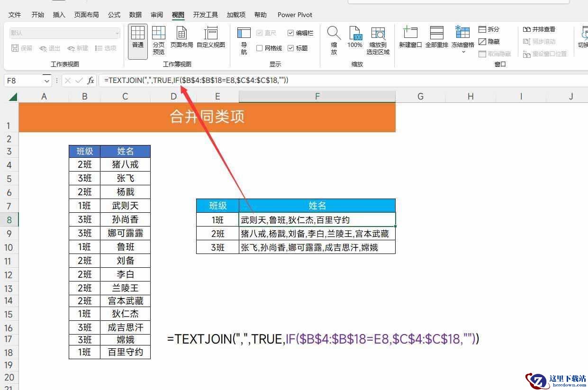The image size is (588, 390).
Task: Click the Name Box showing F8
Action: [24, 81]
